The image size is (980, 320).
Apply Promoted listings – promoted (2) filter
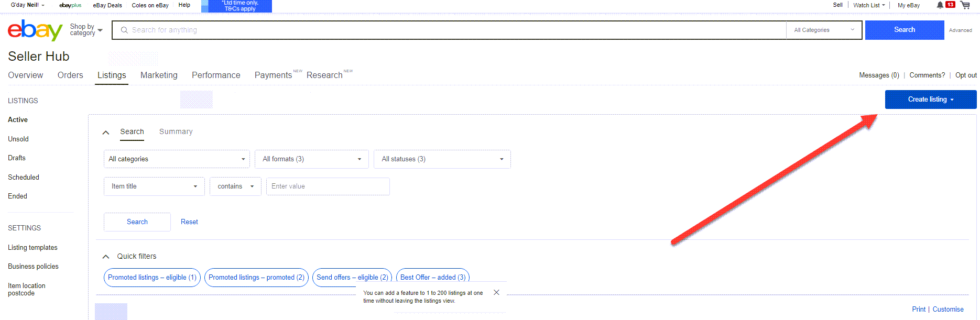pos(256,278)
